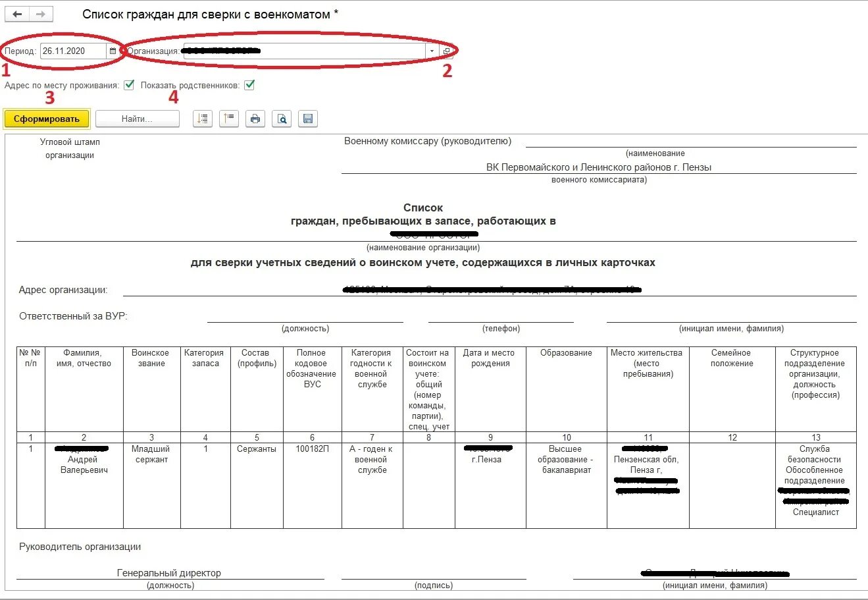Go forward with the right arrow button
The image size is (868, 600).
tap(41, 14)
